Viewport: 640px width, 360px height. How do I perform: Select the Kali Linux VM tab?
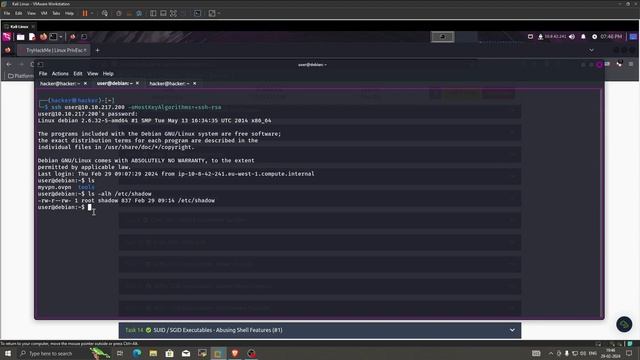[x=19, y=27]
